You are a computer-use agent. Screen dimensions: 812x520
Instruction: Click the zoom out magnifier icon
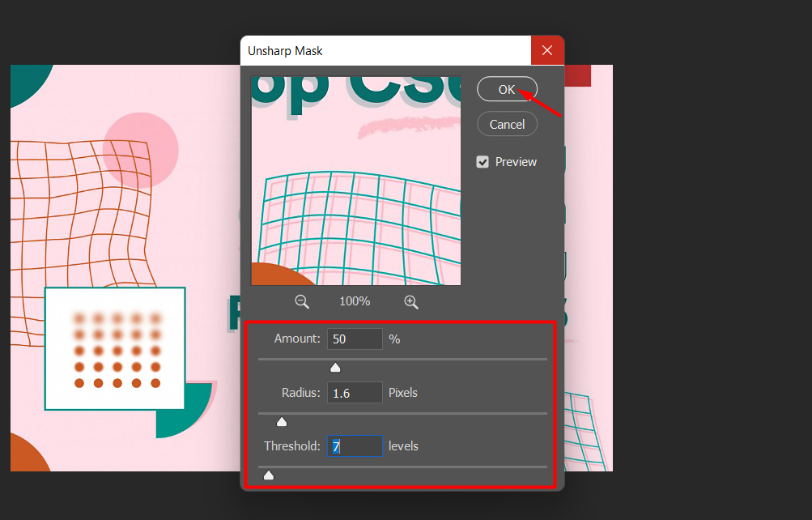click(302, 301)
